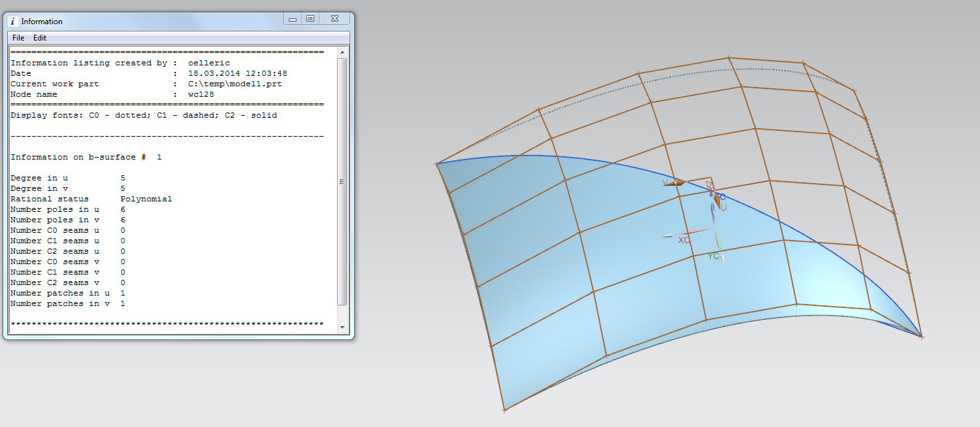Image resolution: width=980 pixels, height=427 pixels.
Task: Click the V direction handle label
Action: [x=665, y=182]
